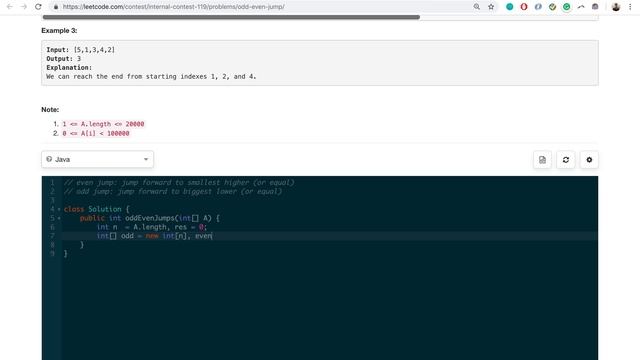The width and height of the screenshot is (640, 360).
Task: Click the Java dropdown caret arrow
Action: coord(146,159)
